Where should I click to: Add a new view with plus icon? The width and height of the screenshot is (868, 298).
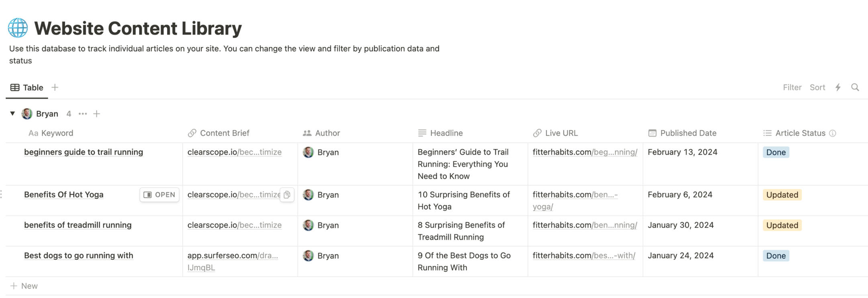[55, 87]
